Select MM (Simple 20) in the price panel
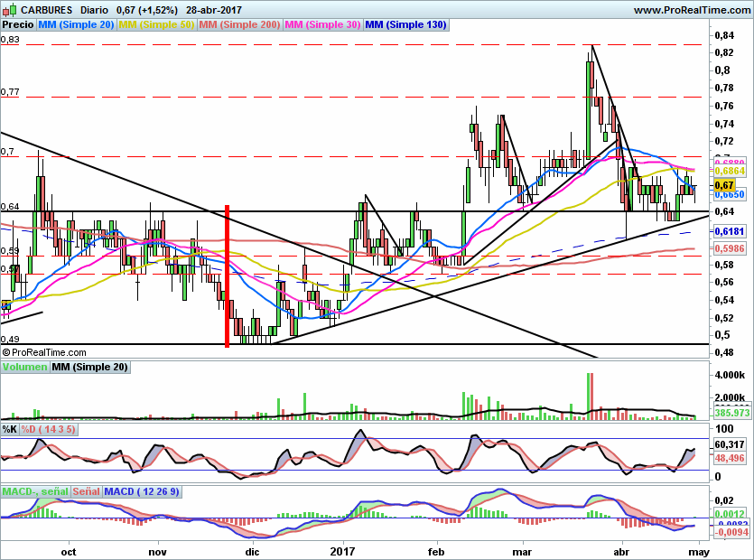The height and width of the screenshot is (560, 754). (76, 24)
